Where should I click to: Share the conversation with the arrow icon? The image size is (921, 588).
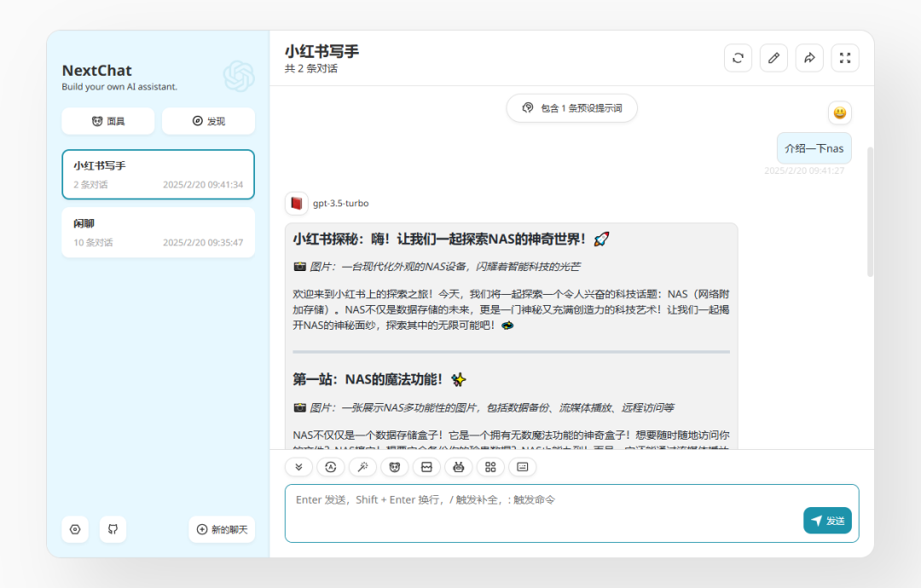pyautogui.click(x=809, y=58)
